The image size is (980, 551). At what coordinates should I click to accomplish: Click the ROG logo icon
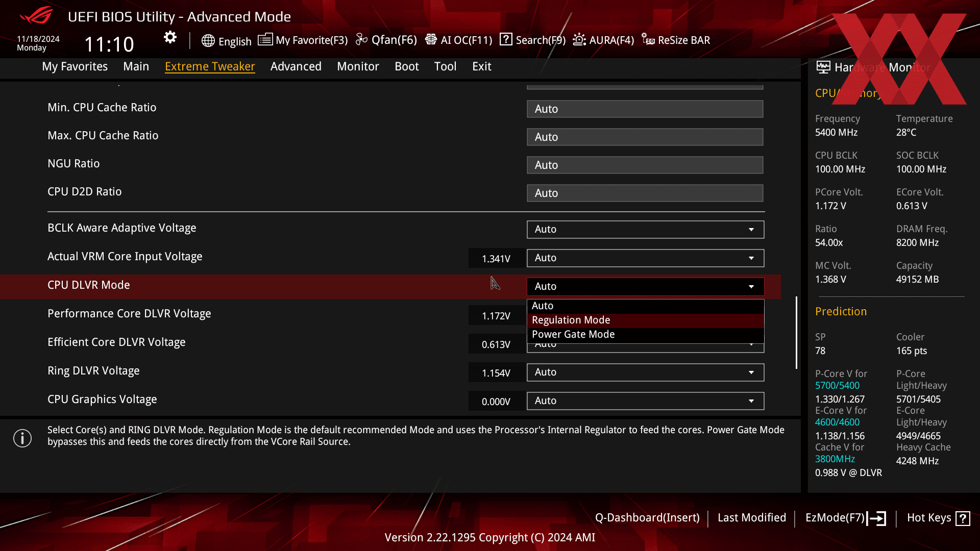(x=36, y=15)
